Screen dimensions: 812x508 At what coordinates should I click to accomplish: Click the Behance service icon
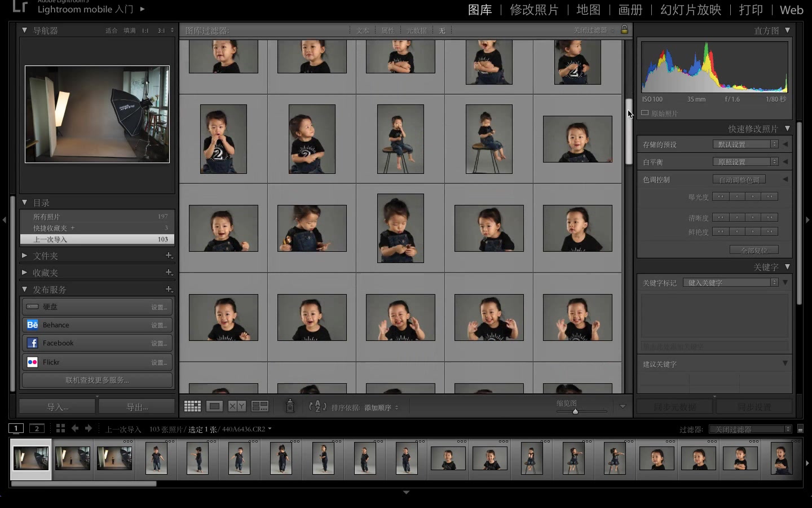click(x=33, y=325)
